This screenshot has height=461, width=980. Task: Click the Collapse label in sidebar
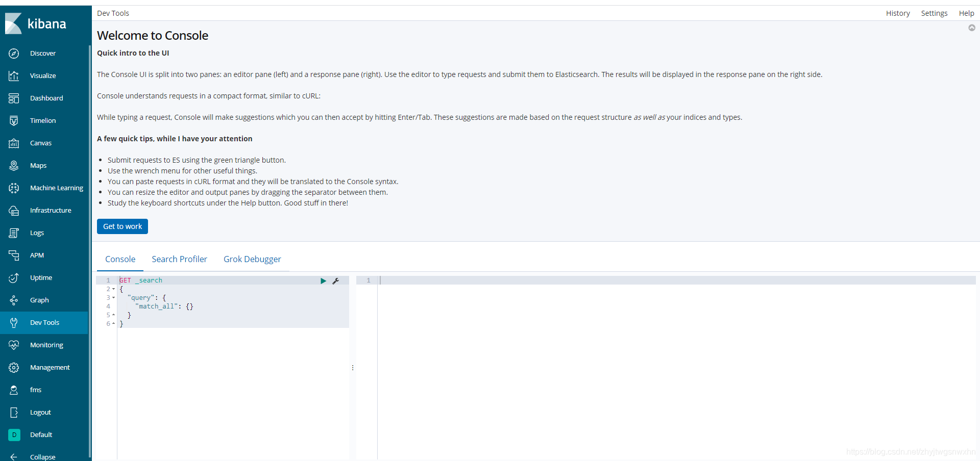(x=43, y=457)
